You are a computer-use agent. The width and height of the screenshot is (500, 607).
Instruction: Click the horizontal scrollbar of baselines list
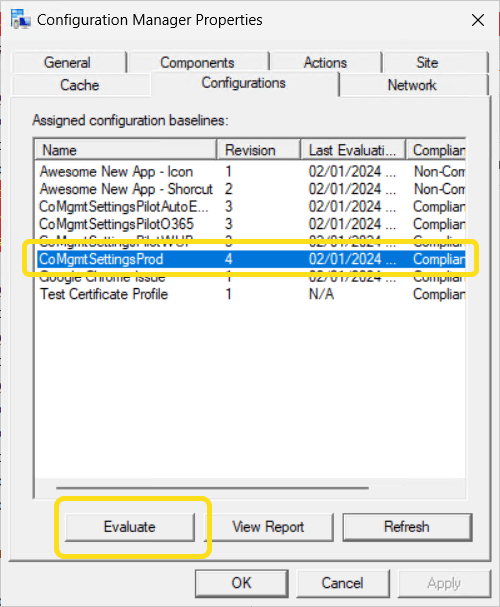pyautogui.click(x=212, y=488)
